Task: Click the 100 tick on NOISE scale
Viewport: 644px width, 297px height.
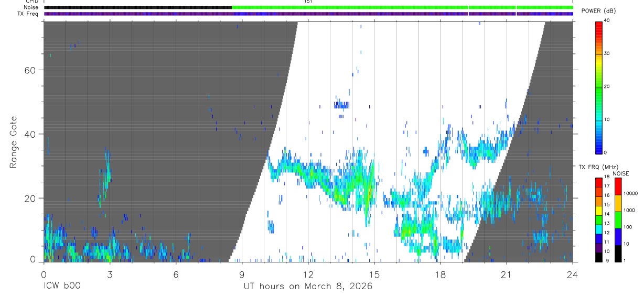Action: pyautogui.click(x=629, y=227)
